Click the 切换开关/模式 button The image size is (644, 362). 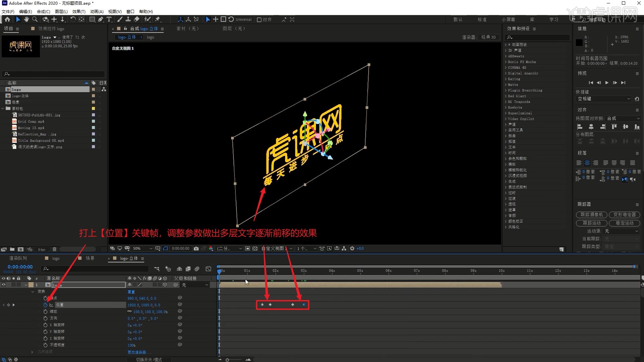coord(149,360)
